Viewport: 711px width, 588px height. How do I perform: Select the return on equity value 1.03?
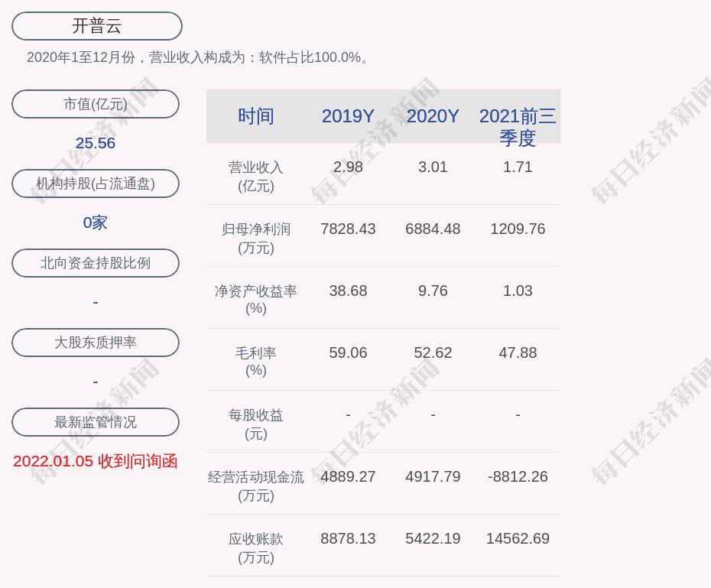pyautogui.click(x=518, y=291)
